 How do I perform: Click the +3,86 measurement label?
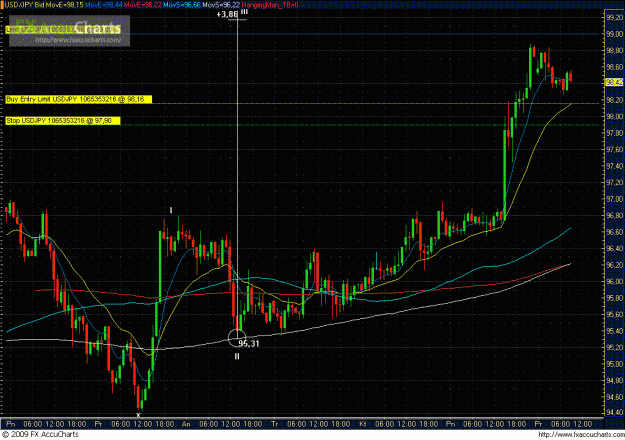tap(227, 14)
